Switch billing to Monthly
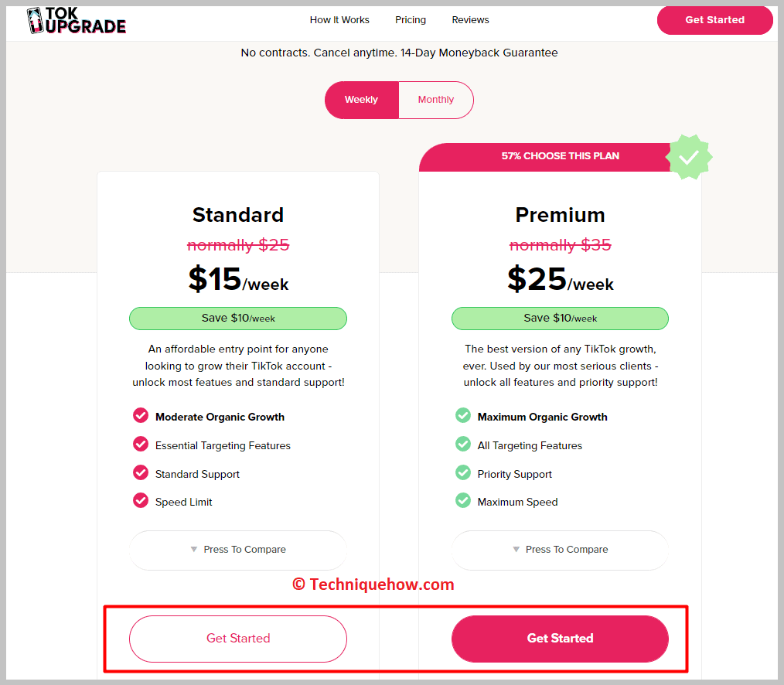 (436, 100)
